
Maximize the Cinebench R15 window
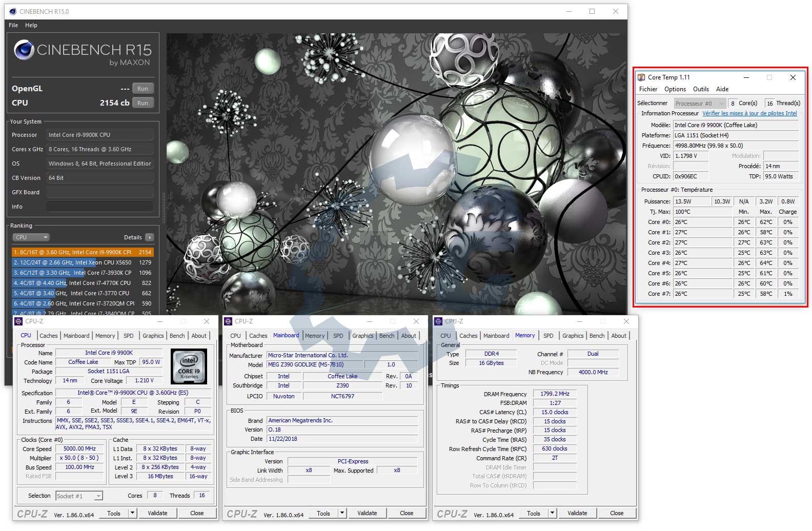(592, 11)
